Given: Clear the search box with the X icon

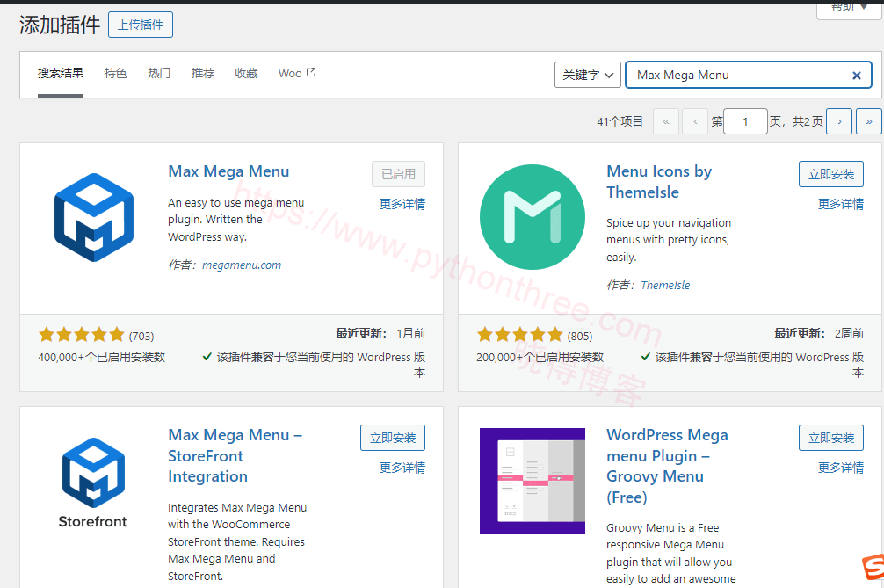Looking at the screenshot, I should coord(856,75).
